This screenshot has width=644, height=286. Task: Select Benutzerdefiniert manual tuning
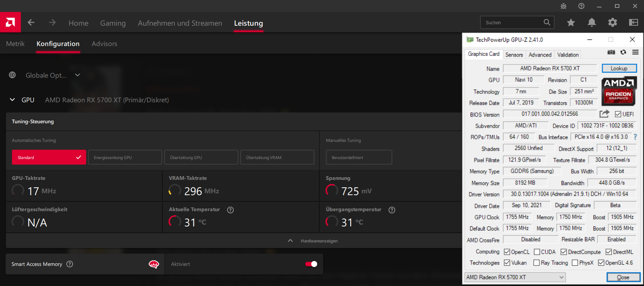click(359, 158)
